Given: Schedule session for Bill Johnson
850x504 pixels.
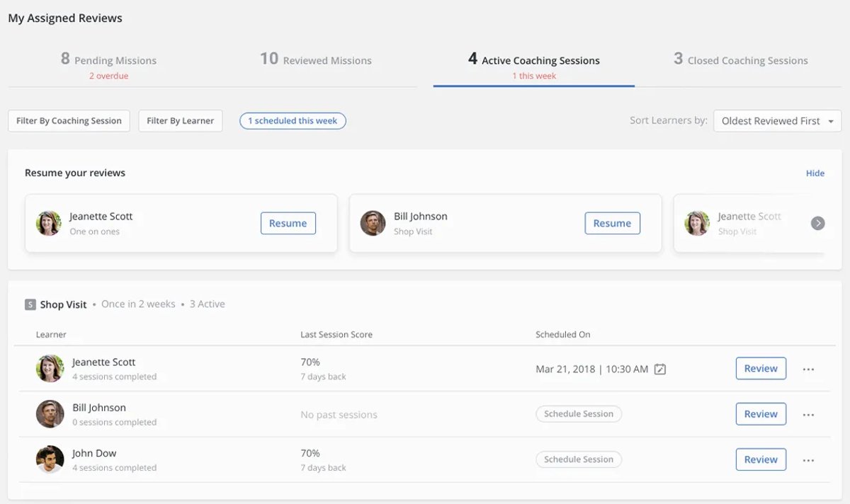Looking at the screenshot, I should tap(579, 414).
